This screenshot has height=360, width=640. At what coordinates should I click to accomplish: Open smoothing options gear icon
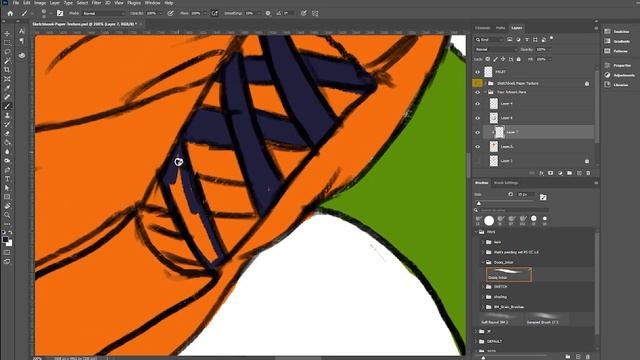pyautogui.click(x=268, y=13)
